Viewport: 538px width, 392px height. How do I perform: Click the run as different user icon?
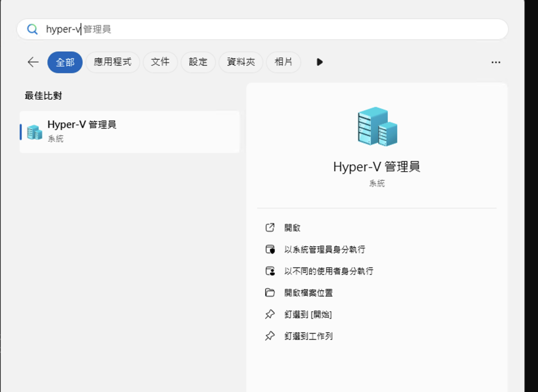[x=270, y=271]
